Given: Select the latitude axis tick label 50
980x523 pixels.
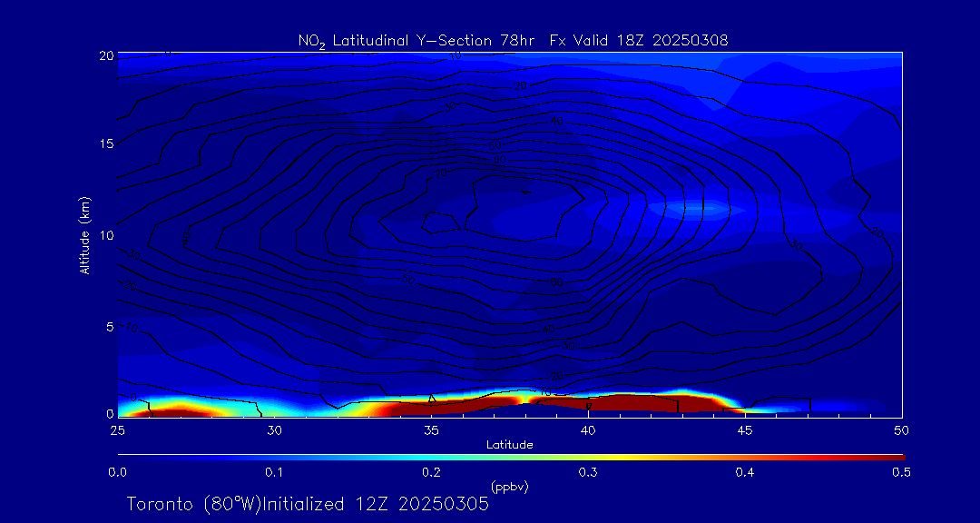Looking at the screenshot, I should pos(901,429).
